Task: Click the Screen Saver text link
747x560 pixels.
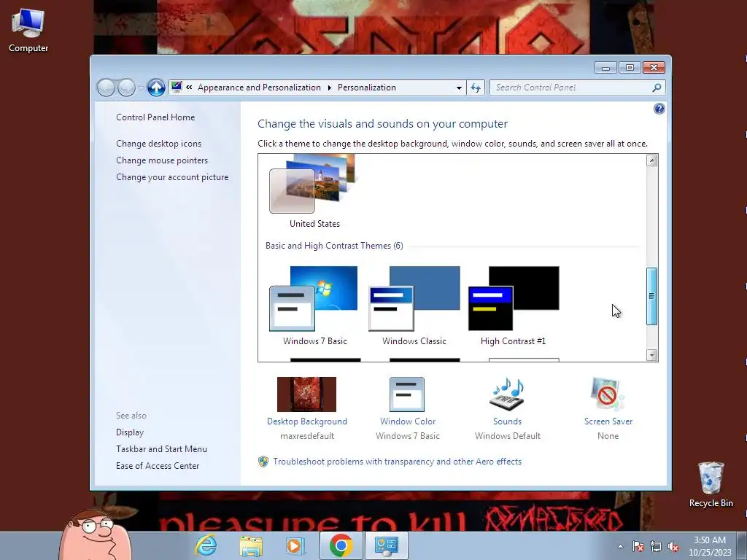Action: [608, 421]
